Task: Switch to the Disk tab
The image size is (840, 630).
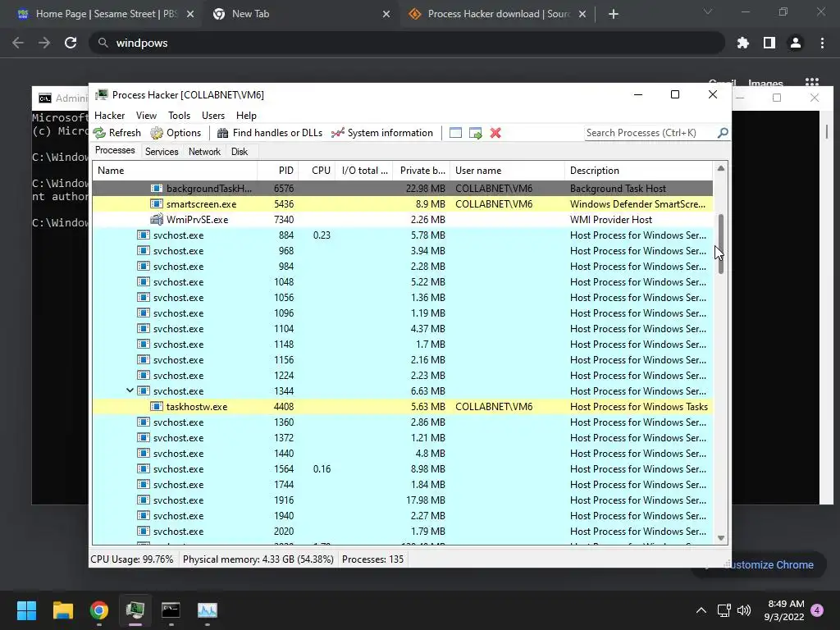Action: tap(240, 152)
